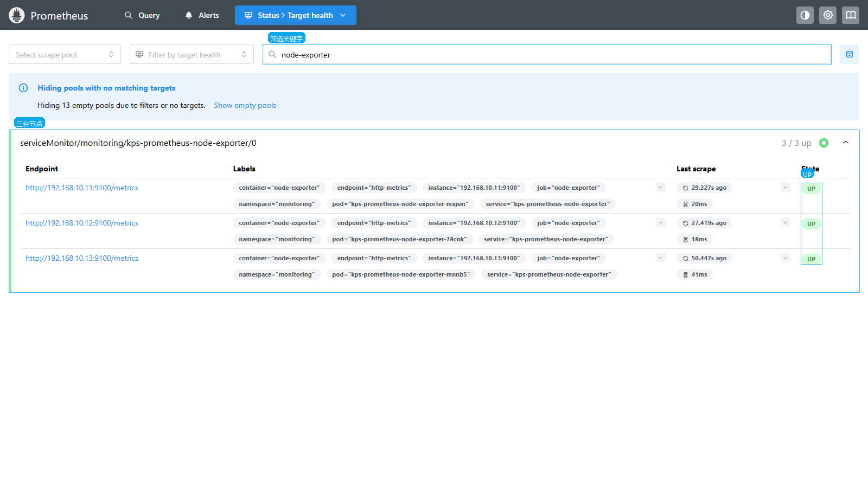Image resolution: width=868 pixels, height=488 pixels.
Task: Click the Show empty pools link
Action: point(245,105)
